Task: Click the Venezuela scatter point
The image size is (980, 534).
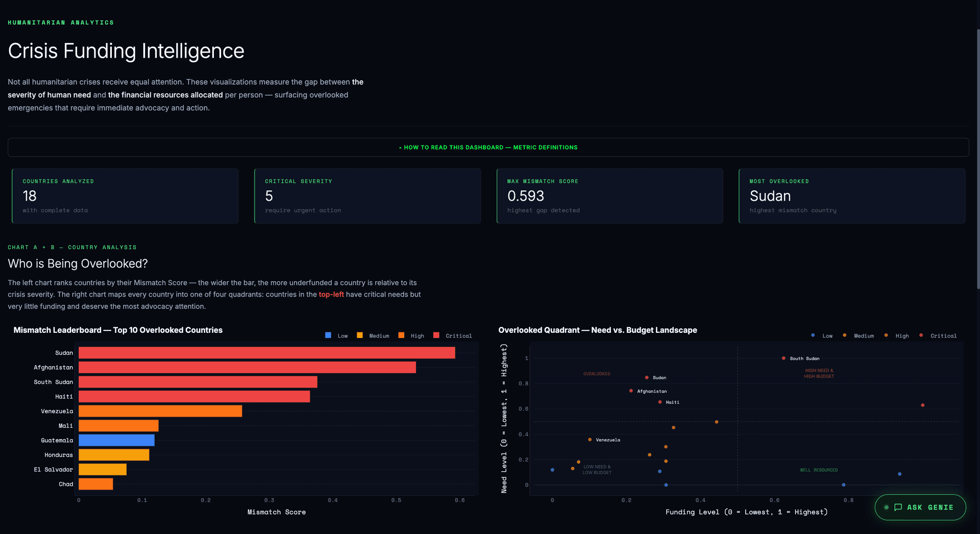Action: coord(590,439)
